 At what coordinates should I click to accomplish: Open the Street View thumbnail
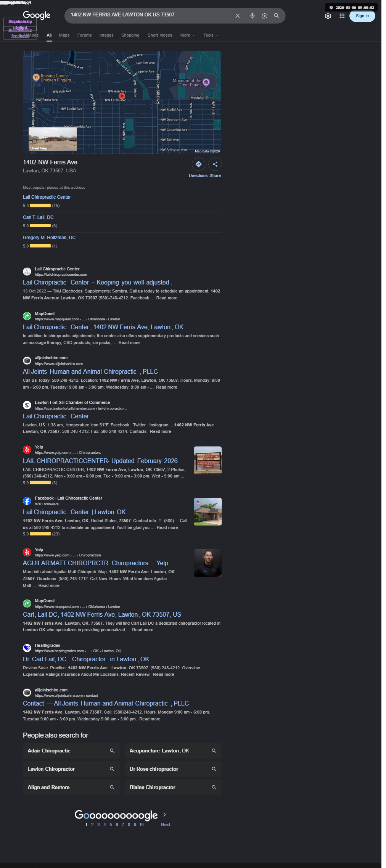pyautogui.click(x=53, y=139)
